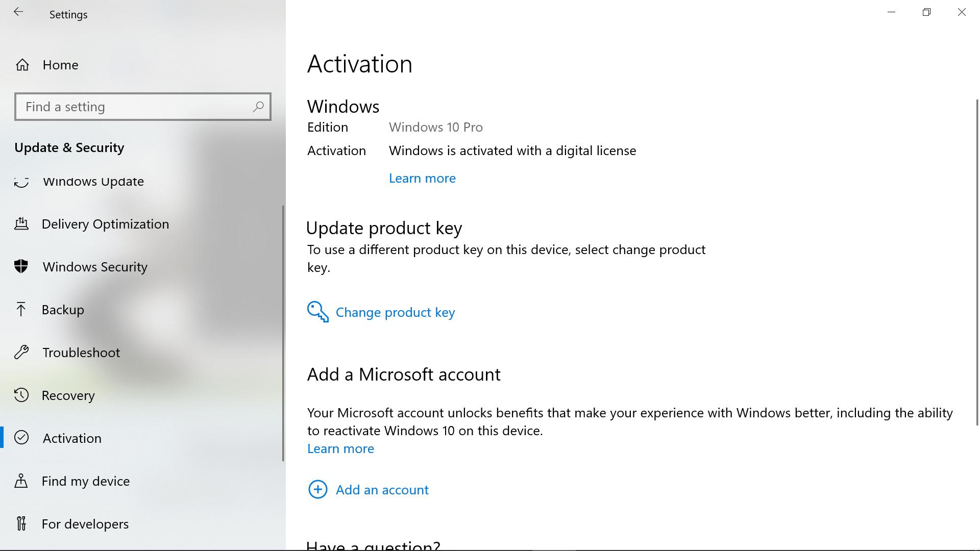Screen dimensions: 980x551
Task: Open Learn more under digital license
Action: [x=422, y=178]
